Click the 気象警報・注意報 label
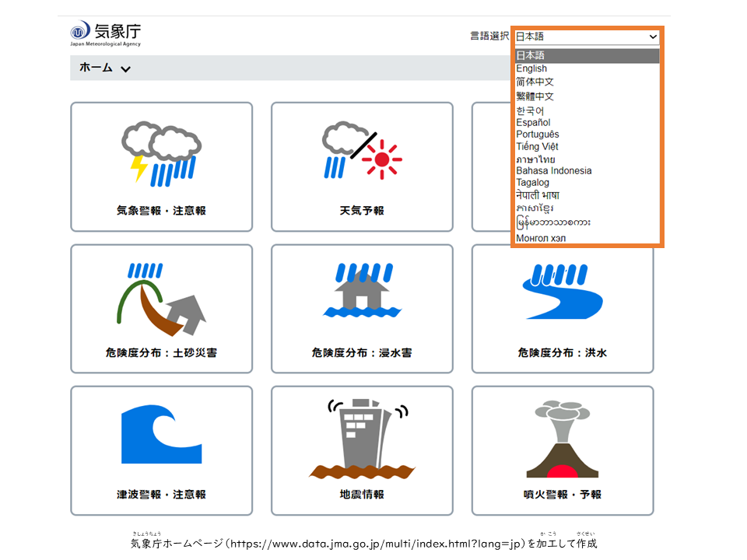 click(x=161, y=211)
